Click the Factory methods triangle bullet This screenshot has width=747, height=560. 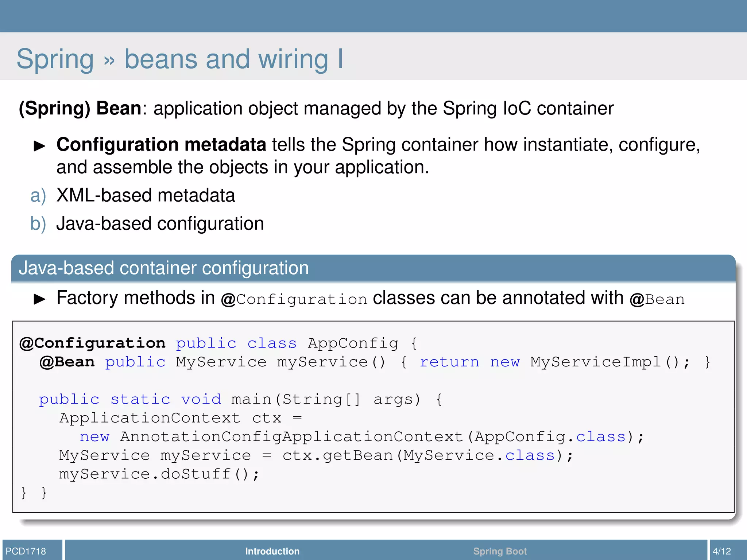pyautogui.click(x=39, y=299)
